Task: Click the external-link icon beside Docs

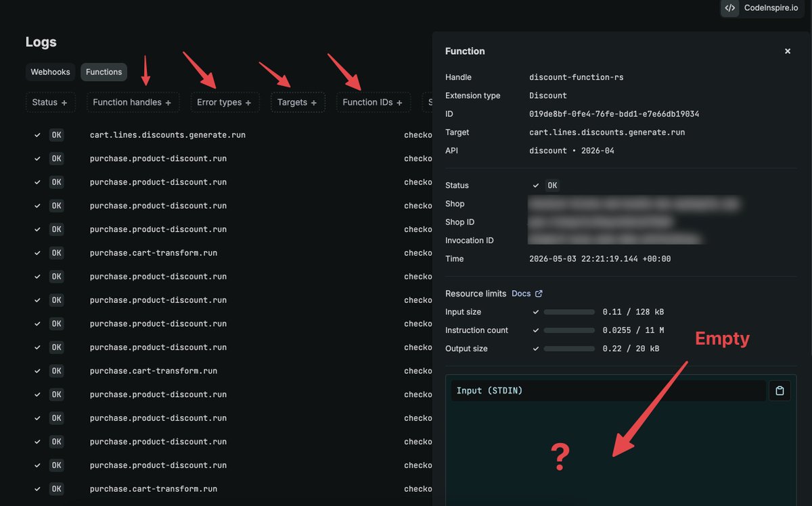Action: [x=539, y=294]
